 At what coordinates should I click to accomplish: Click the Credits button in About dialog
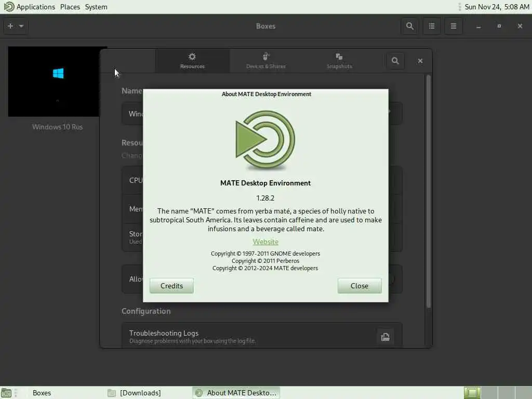(171, 286)
